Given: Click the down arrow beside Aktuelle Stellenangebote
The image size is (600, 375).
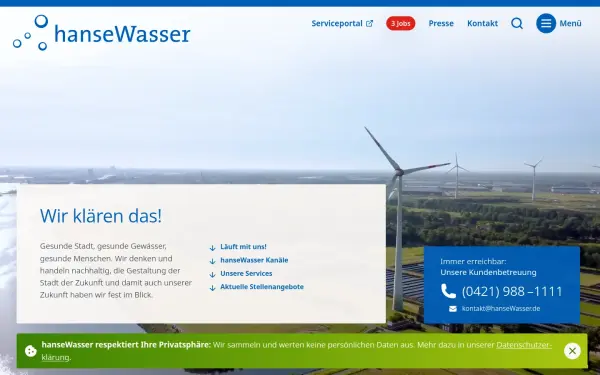Looking at the screenshot, I should [213, 288].
